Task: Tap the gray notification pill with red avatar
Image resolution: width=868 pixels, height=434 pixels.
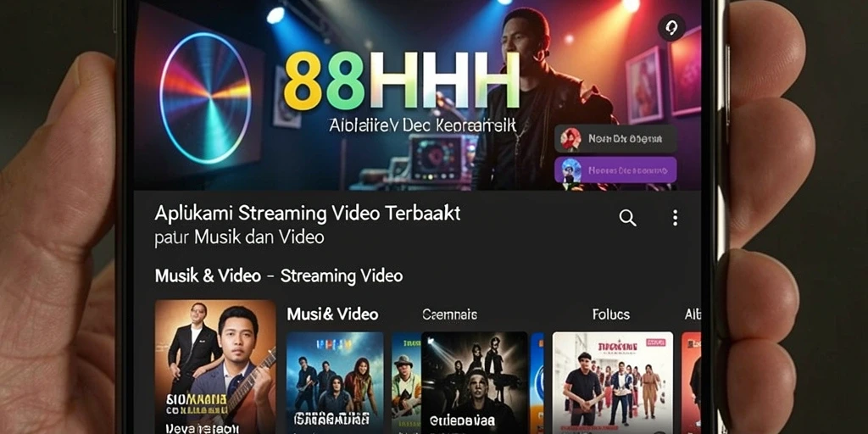Action: tap(615, 138)
